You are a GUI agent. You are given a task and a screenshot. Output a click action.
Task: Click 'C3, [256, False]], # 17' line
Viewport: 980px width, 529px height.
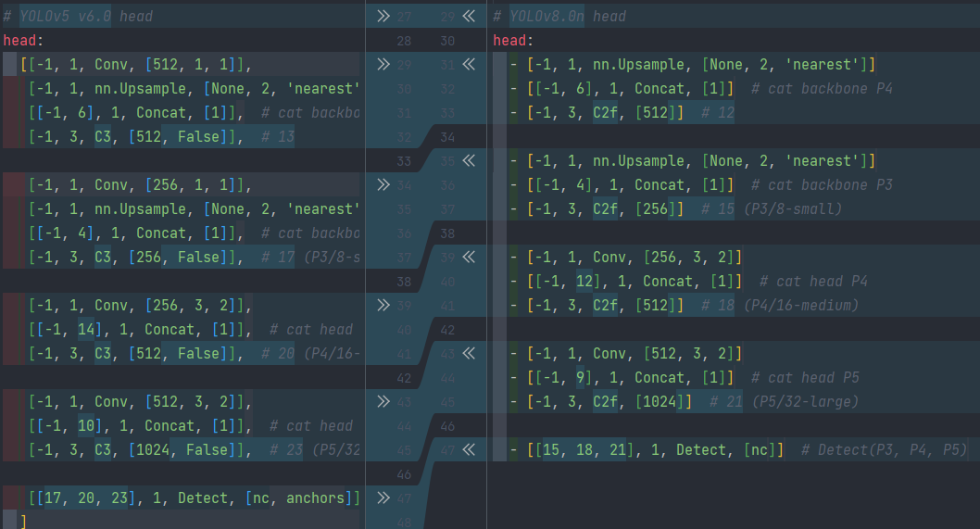194,257
